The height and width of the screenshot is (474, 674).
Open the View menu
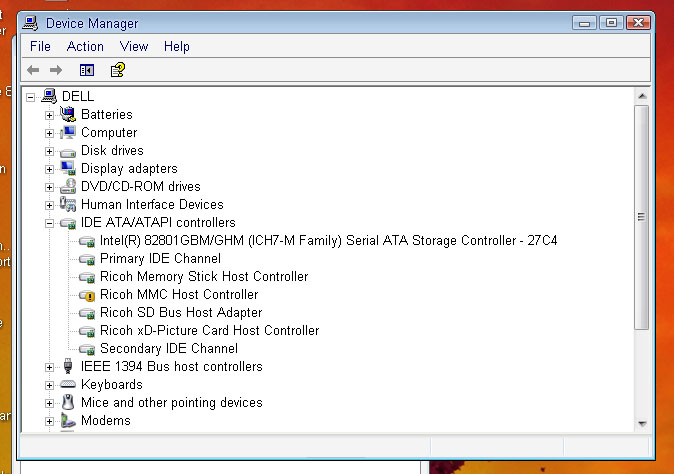click(x=134, y=46)
